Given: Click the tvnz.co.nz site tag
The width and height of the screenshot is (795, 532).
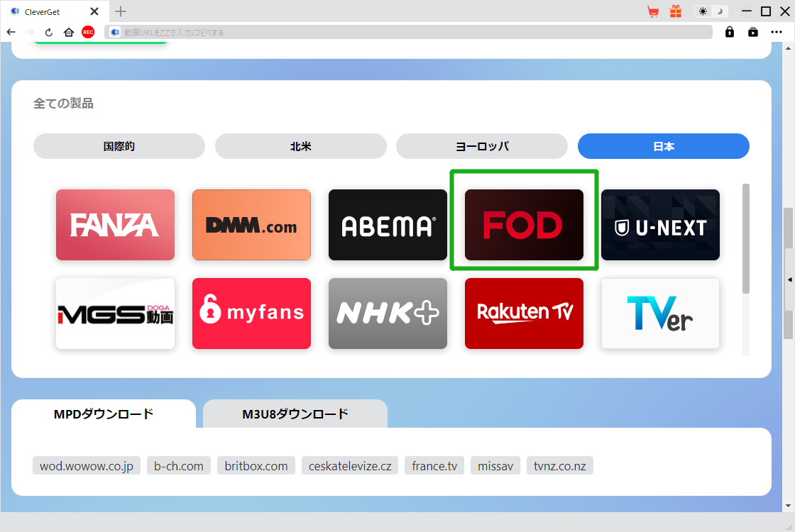Looking at the screenshot, I should pyautogui.click(x=560, y=465).
